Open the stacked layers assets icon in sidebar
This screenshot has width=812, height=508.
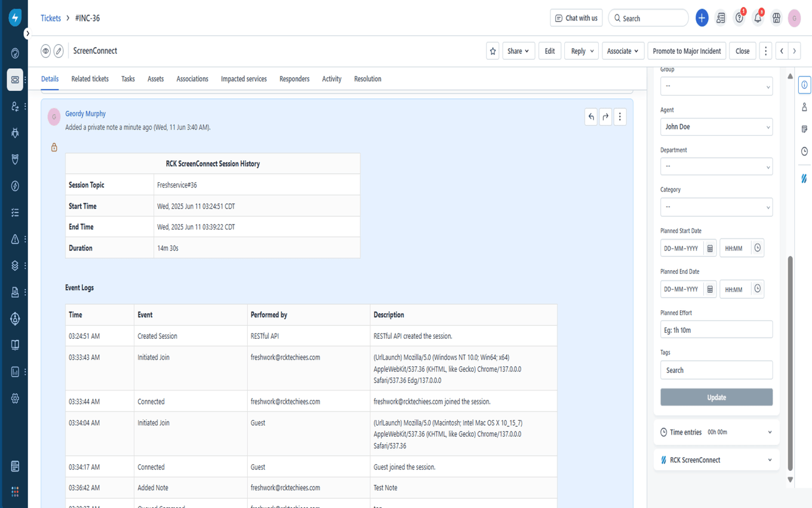coord(15,265)
